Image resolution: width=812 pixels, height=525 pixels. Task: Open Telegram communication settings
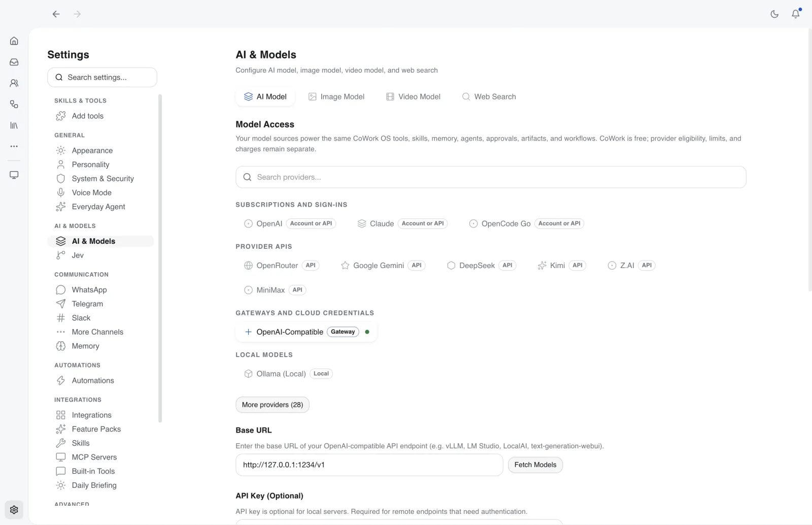pos(100,304)
